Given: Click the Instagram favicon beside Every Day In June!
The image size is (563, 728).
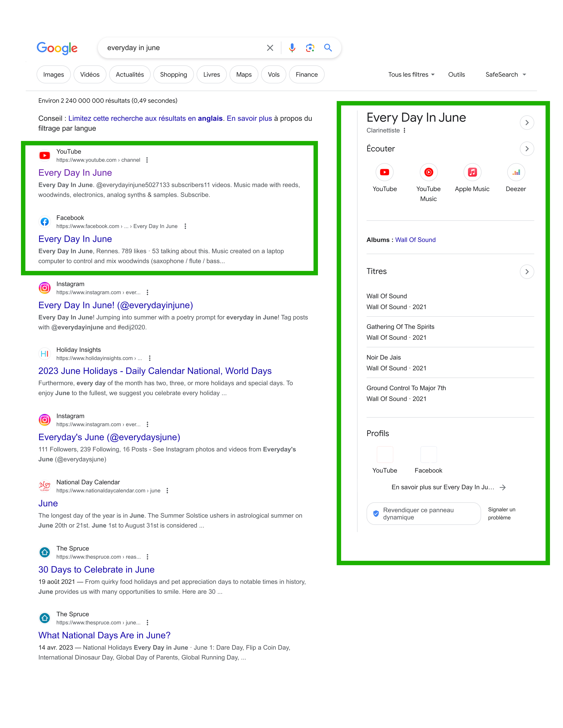Looking at the screenshot, I should coord(45,288).
